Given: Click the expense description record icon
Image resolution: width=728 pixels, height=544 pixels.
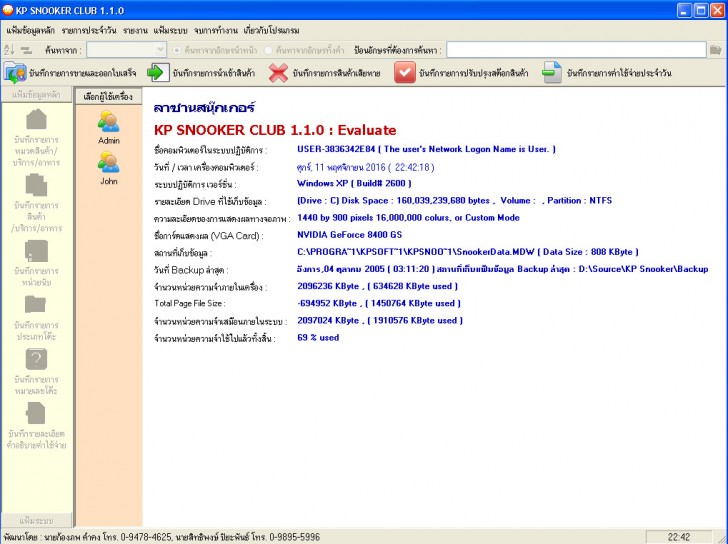Looking at the screenshot, I should [36, 413].
